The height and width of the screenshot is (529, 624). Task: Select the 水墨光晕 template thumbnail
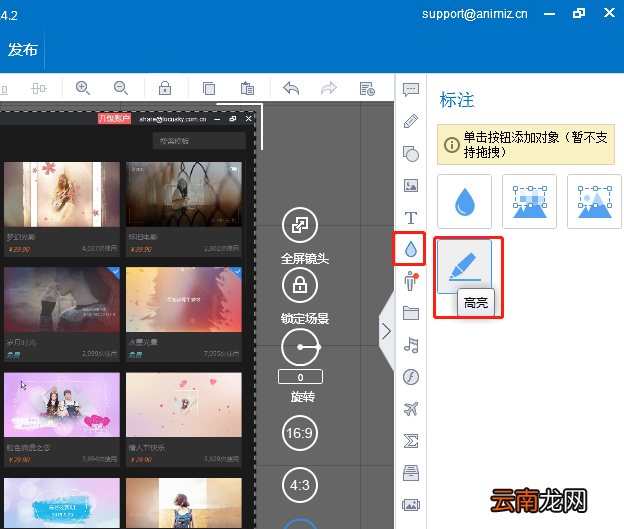[183, 299]
